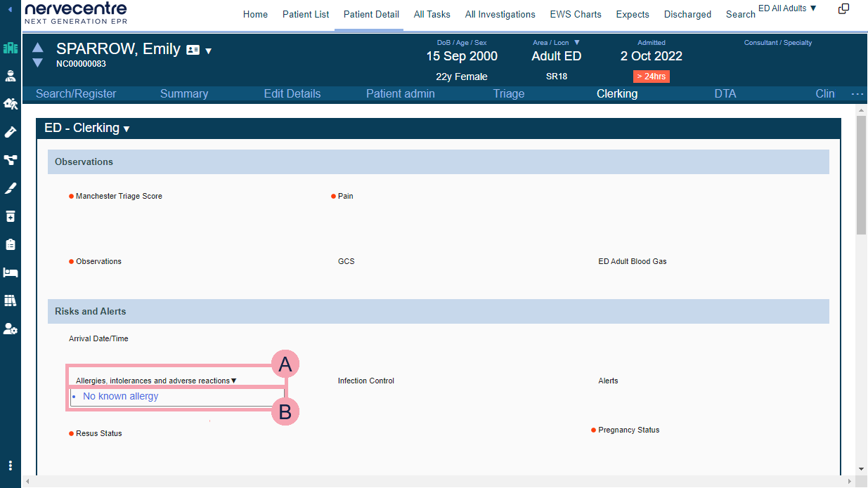Open All Investigations in the top menu
The height and width of the screenshot is (488, 868).
click(500, 14)
